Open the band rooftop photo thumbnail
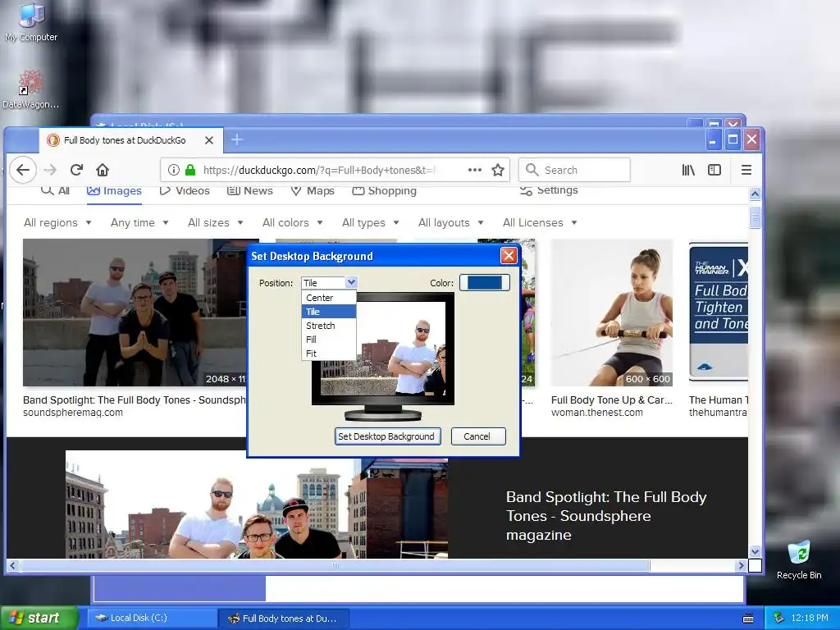 (x=134, y=313)
